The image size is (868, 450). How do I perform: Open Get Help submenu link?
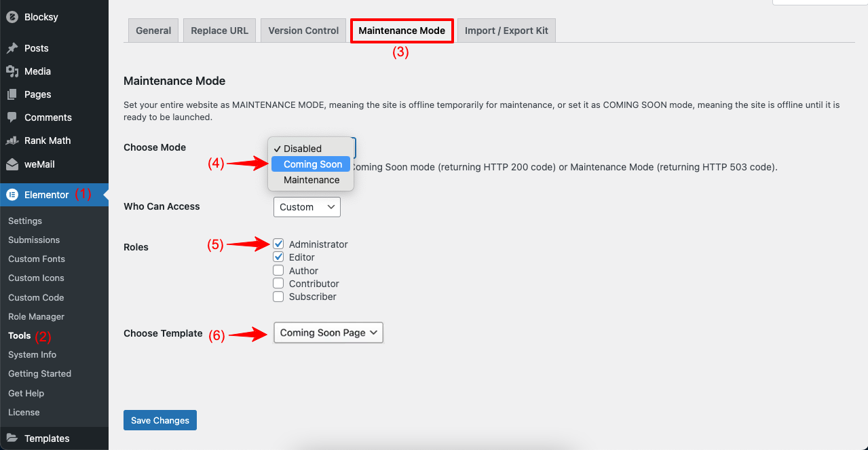coord(26,393)
